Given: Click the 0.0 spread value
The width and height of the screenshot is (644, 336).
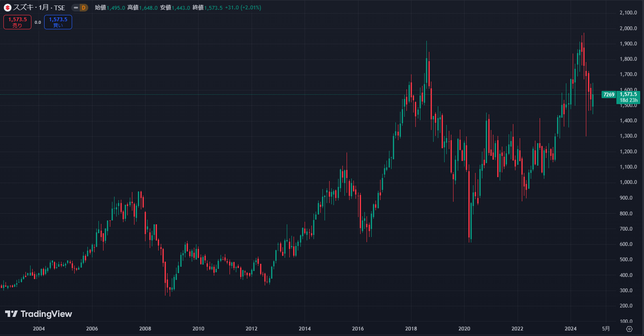Looking at the screenshot, I should point(38,22).
